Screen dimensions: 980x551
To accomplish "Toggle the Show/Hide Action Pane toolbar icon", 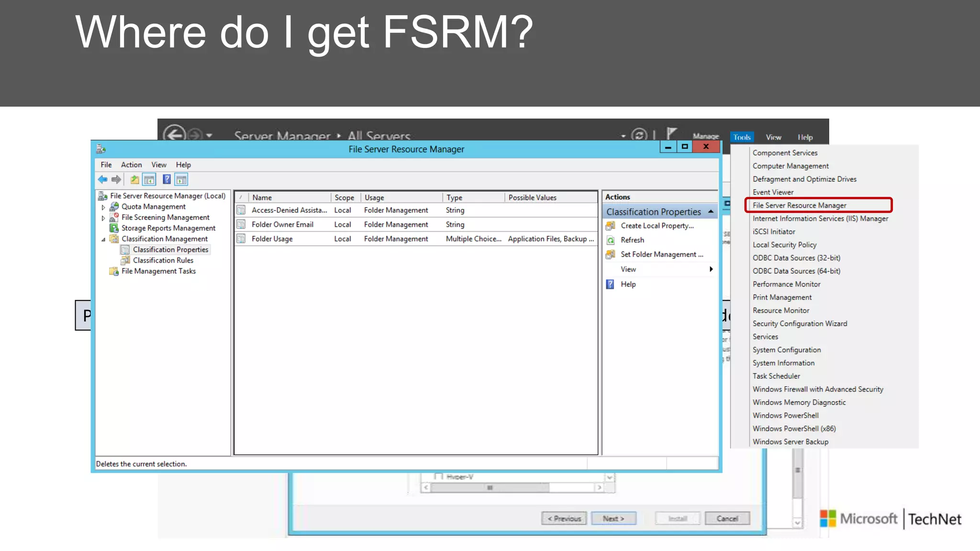I will coord(181,180).
